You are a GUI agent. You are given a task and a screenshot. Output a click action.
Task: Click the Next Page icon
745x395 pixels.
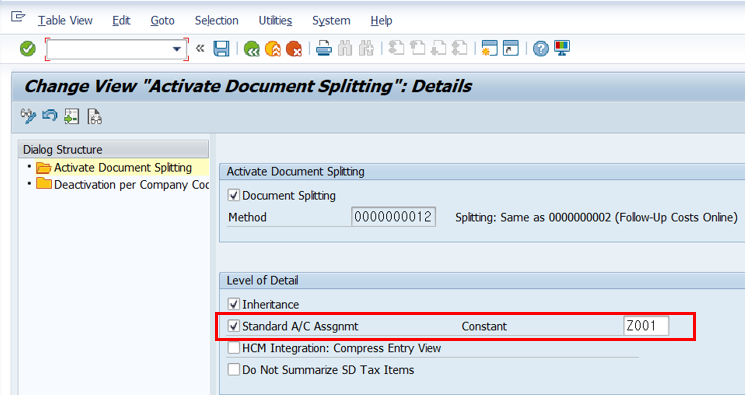(x=439, y=48)
